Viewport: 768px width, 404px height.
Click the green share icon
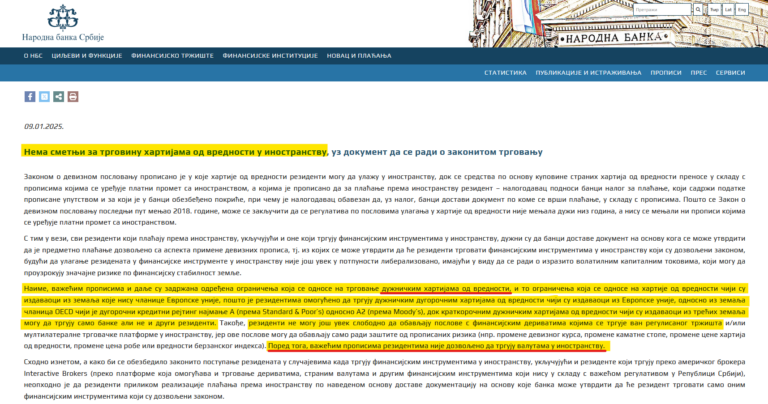point(58,97)
